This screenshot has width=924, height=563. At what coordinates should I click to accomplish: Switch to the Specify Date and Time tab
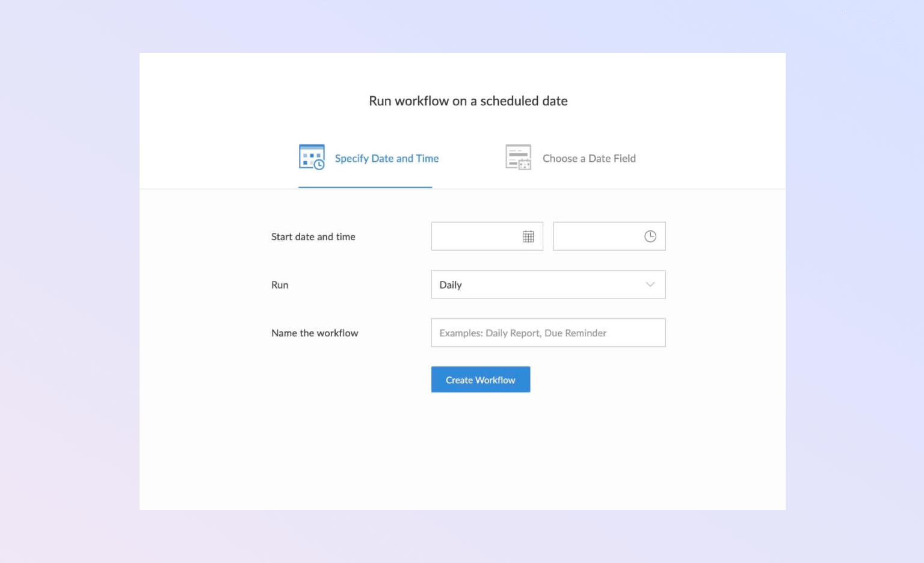click(x=386, y=158)
